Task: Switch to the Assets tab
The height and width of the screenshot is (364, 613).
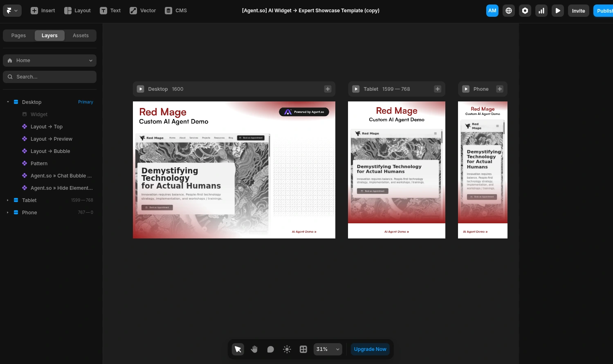Action: [x=81, y=36]
